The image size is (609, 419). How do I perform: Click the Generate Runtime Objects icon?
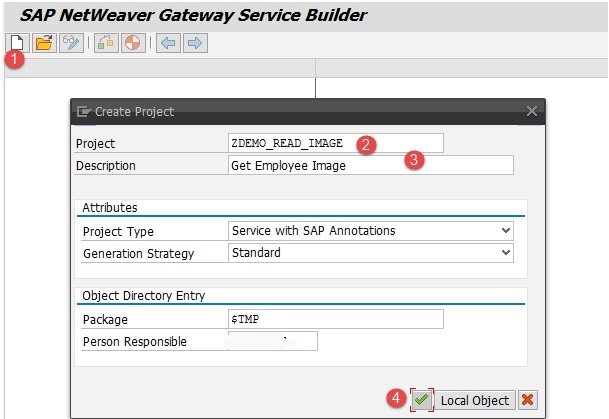coord(133,43)
